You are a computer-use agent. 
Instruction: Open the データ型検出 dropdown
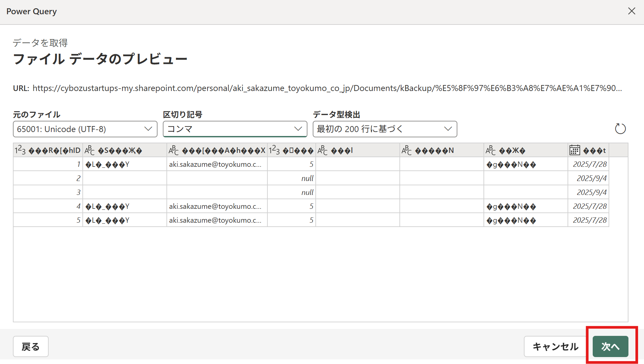click(x=385, y=129)
